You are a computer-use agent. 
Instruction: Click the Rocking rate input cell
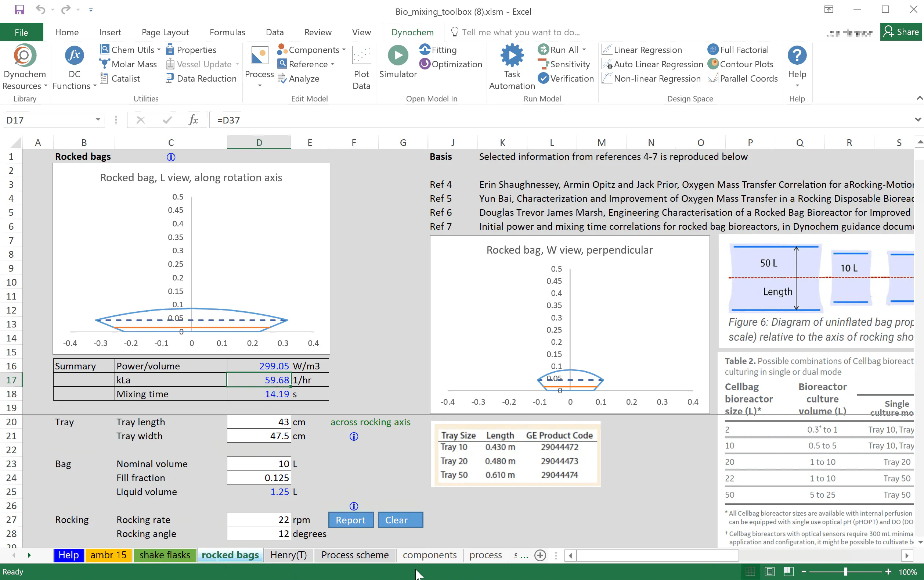pyautogui.click(x=259, y=519)
